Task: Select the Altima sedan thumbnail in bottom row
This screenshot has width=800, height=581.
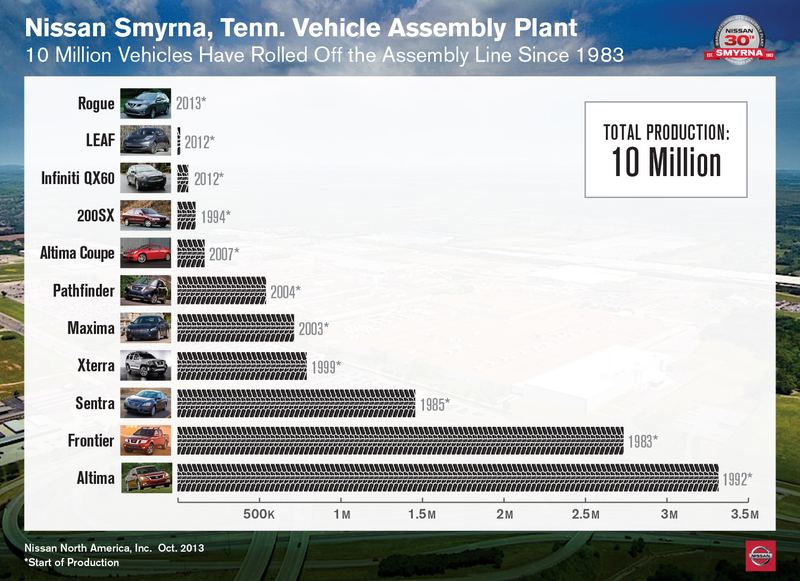Action: [x=146, y=478]
